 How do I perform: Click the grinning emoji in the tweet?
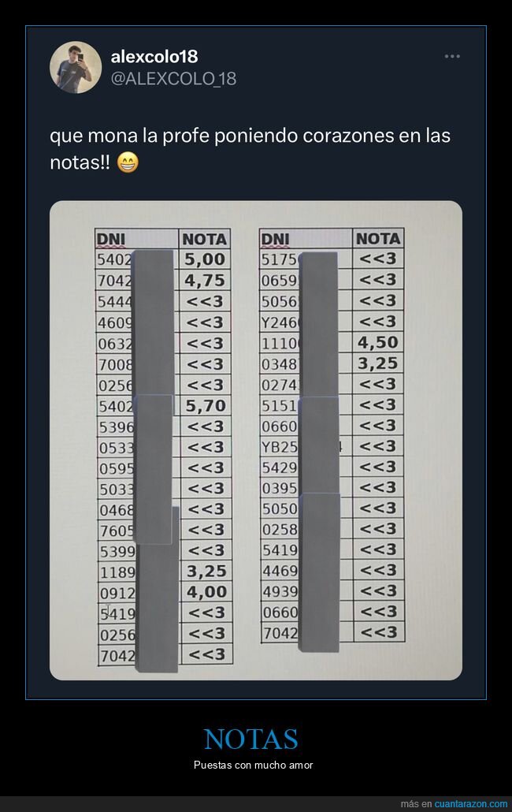127,164
